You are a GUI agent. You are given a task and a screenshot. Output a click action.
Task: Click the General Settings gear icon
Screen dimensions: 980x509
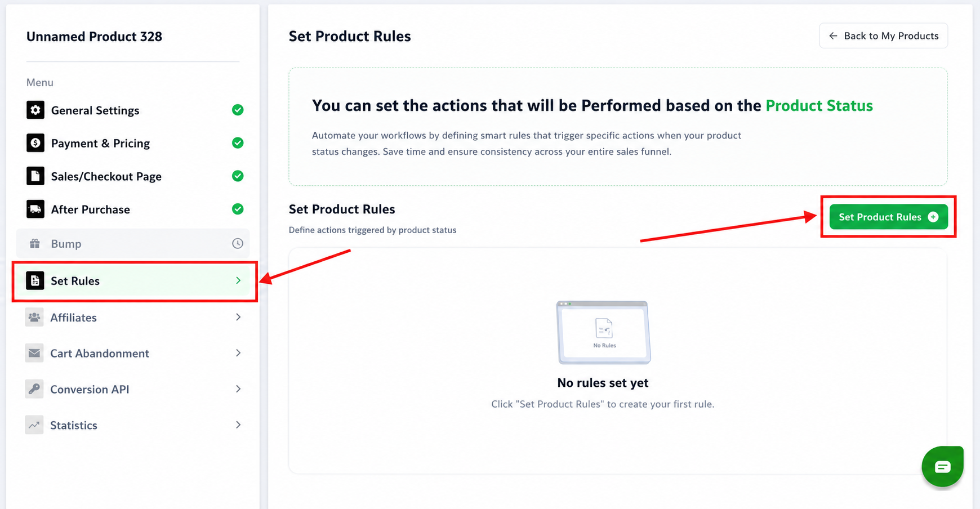click(35, 110)
